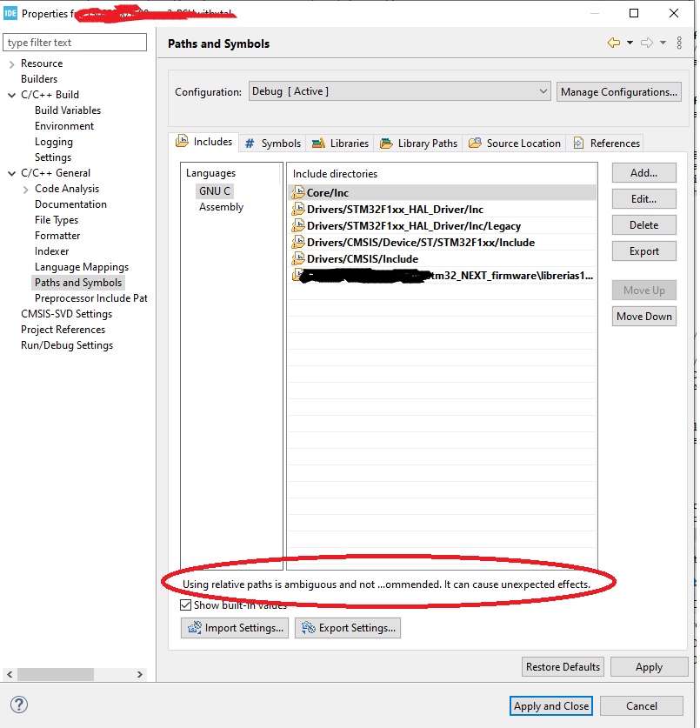Image resolution: width=700 pixels, height=728 pixels.
Task: Click Apply and Close button
Action: 551,705
